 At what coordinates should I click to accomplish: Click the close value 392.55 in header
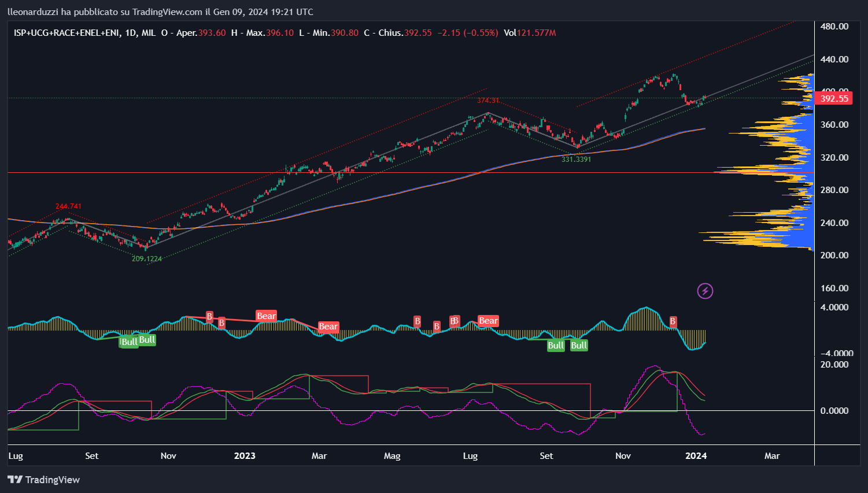click(418, 33)
